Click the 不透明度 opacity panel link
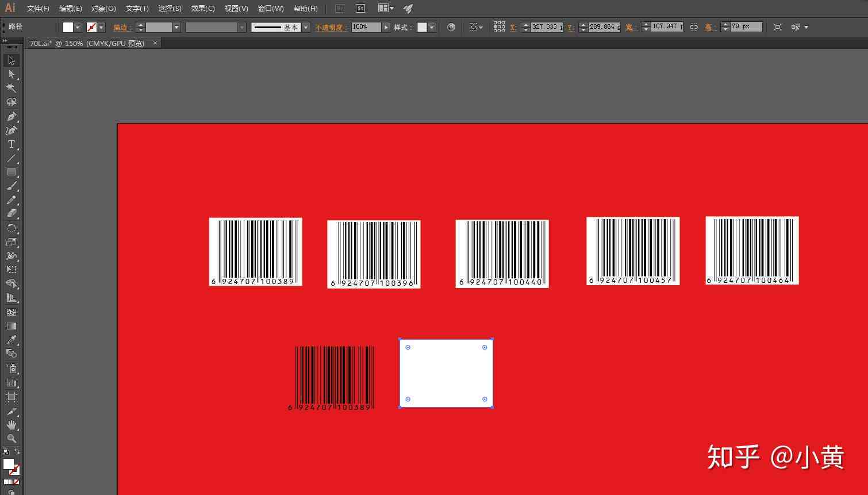The height and width of the screenshot is (495, 868). [330, 27]
